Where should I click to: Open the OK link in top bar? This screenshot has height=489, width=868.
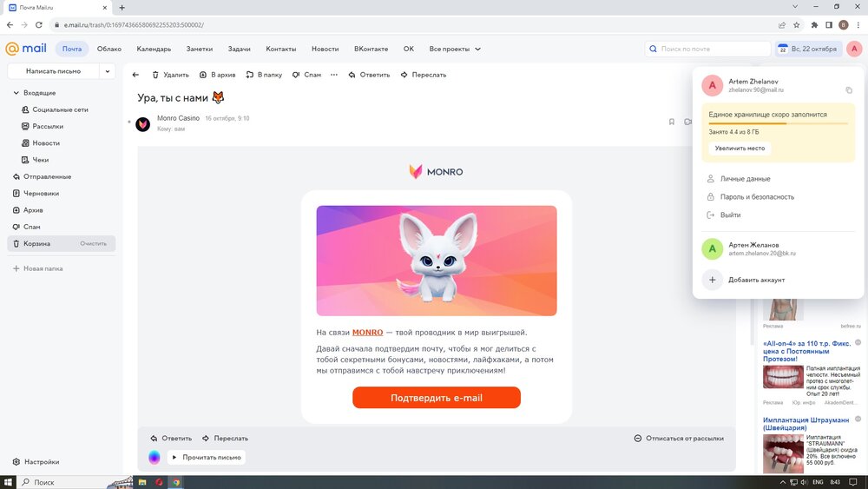click(x=409, y=49)
